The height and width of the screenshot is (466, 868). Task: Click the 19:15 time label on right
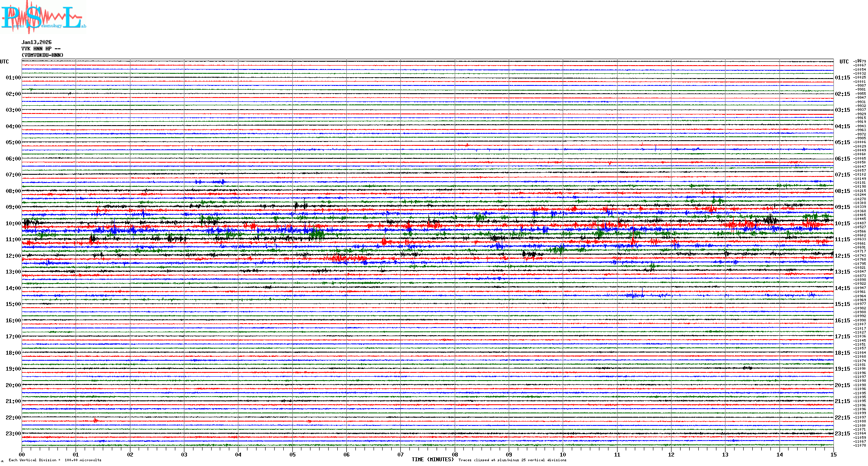tap(842, 369)
